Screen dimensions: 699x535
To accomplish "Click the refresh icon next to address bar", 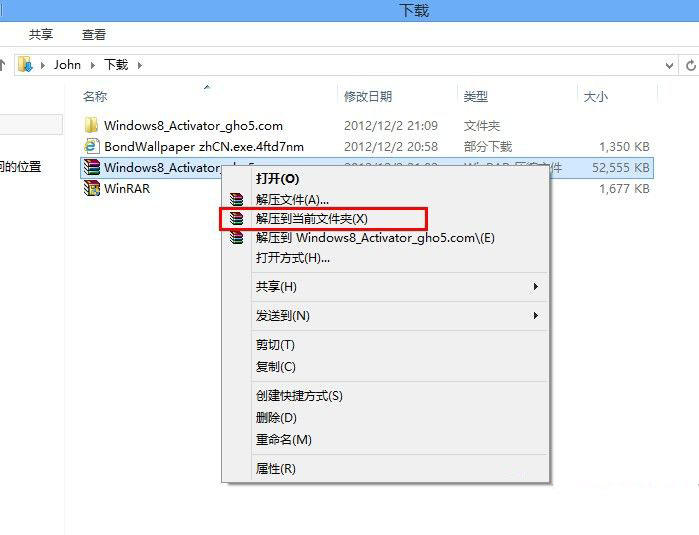I will coord(691,66).
